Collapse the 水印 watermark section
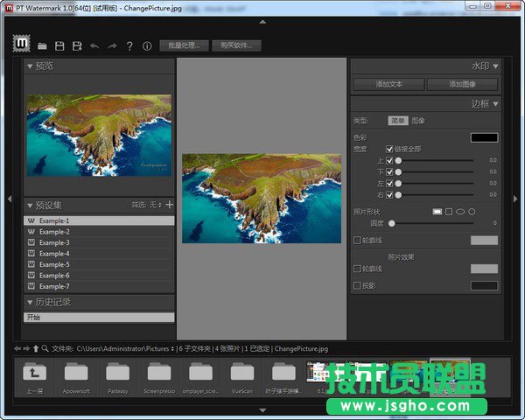This screenshot has height=420, width=525. pos(496,66)
